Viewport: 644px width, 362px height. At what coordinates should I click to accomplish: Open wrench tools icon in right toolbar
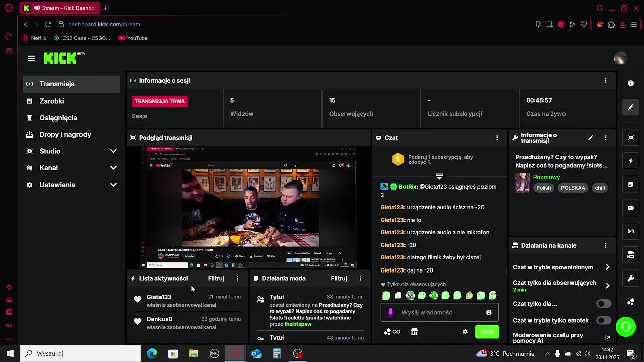[631, 278]
